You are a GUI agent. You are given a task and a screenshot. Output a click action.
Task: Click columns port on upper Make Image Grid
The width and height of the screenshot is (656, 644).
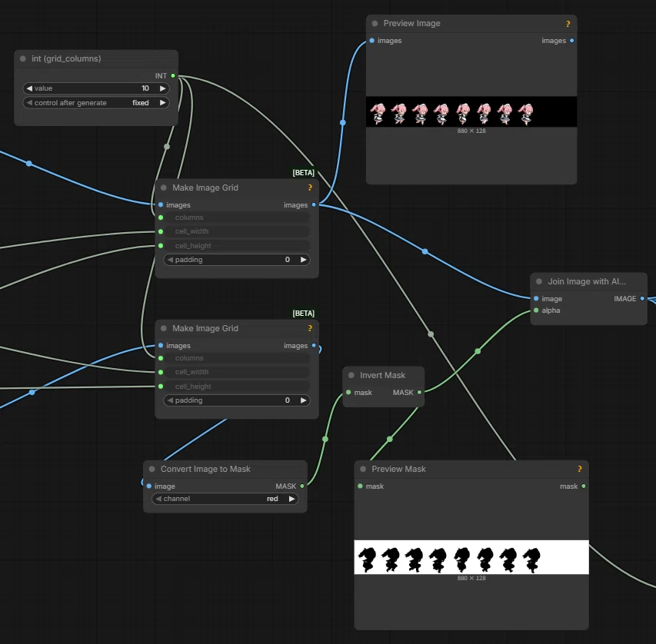pyautogui.click(x=161, y=217)
